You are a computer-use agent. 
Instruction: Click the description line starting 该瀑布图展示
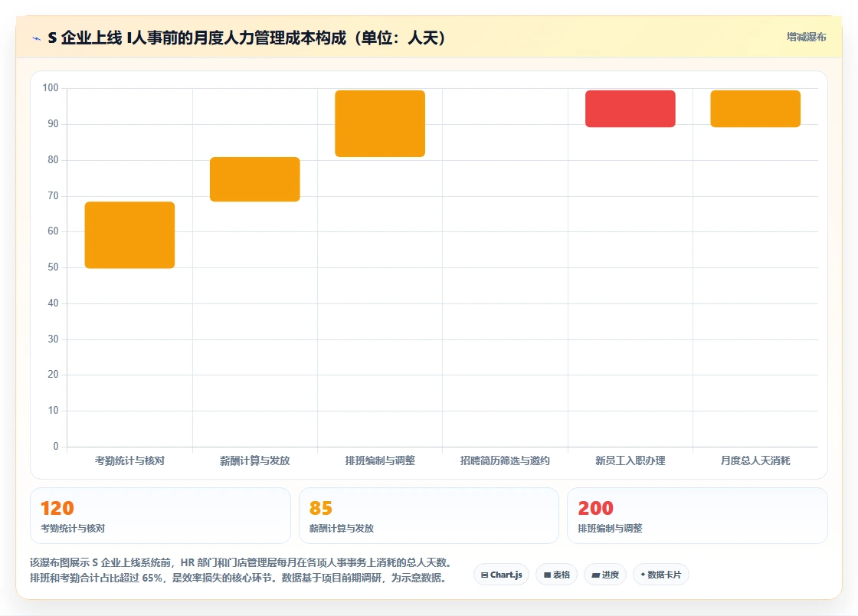click(241, 562)
